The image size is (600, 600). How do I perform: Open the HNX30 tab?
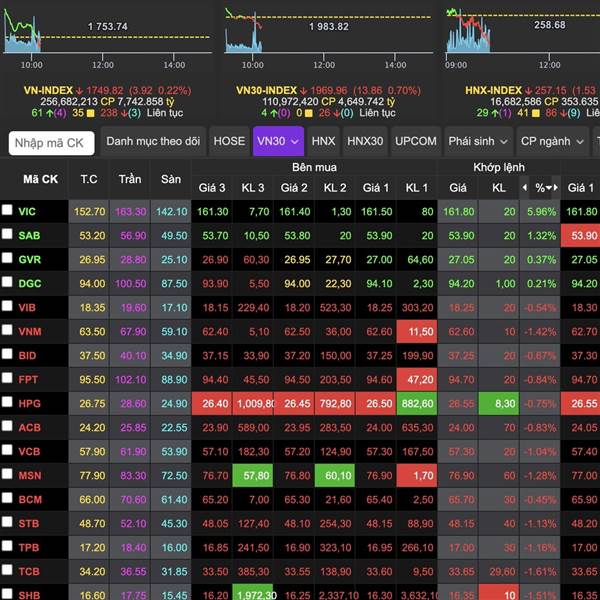(365, 141)
